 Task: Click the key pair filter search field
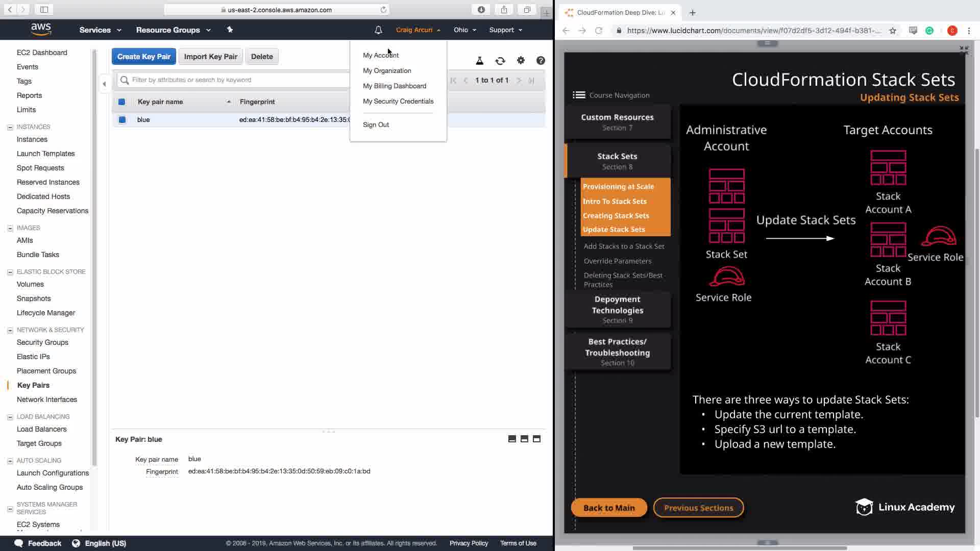click(235, 80)
